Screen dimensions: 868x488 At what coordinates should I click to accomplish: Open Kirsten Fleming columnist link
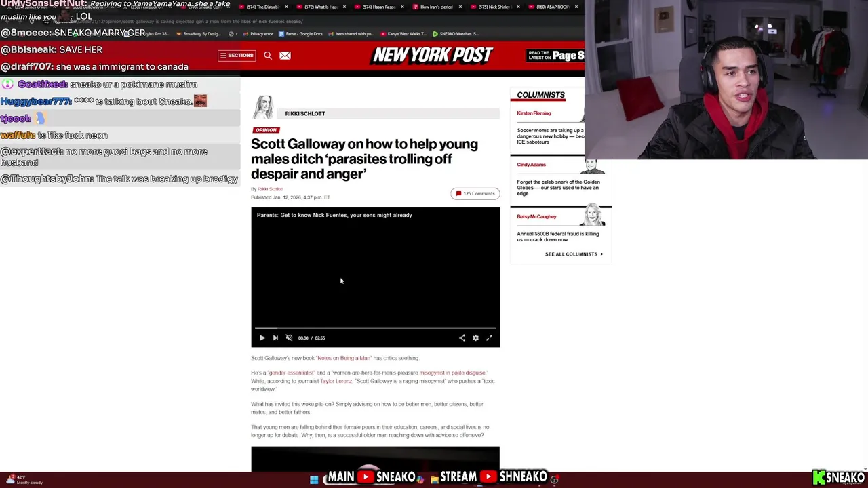(534, 113)
